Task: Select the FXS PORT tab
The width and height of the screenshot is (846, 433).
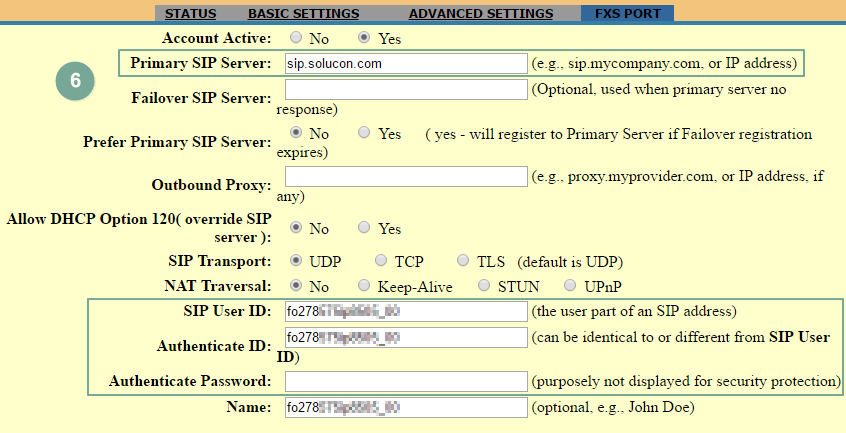Action: pos(627,14)
